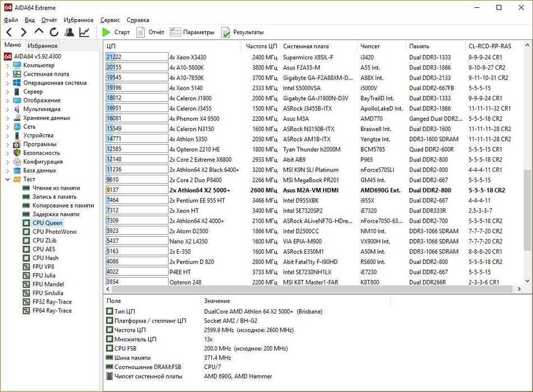Select the FP32 Ray-Trace benchmark
Viewport: 533px width, 392px height.
click(x=47, y=302)
